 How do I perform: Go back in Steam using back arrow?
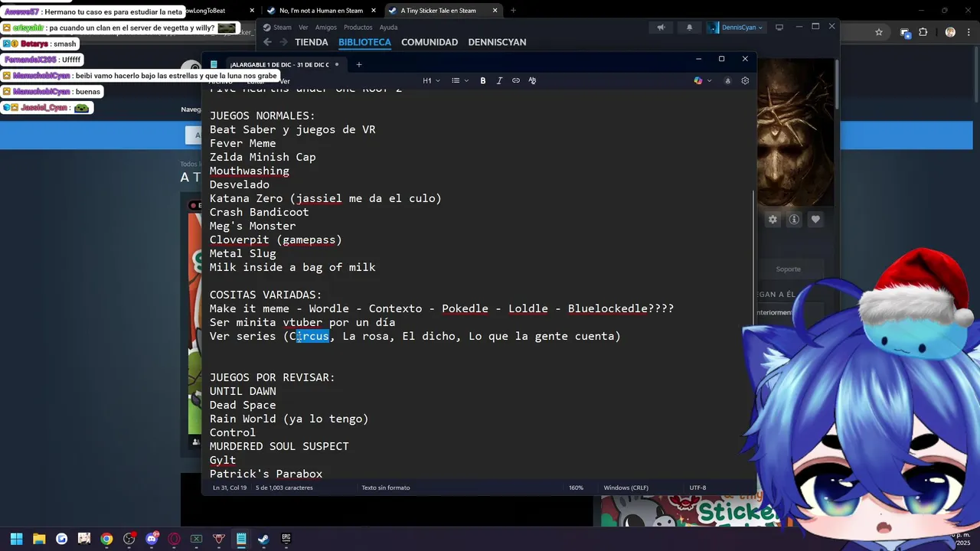point(267,42)
